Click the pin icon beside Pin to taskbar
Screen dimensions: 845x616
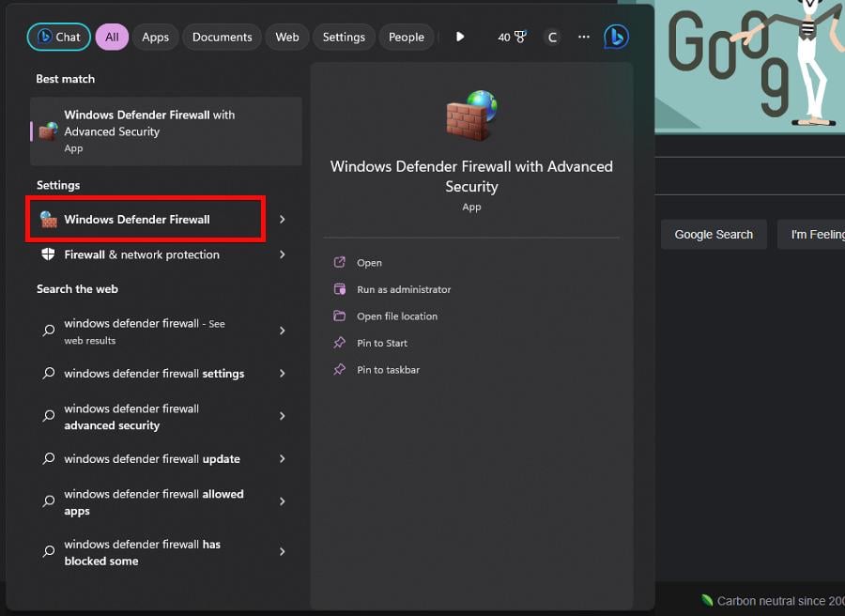point(340,369)
